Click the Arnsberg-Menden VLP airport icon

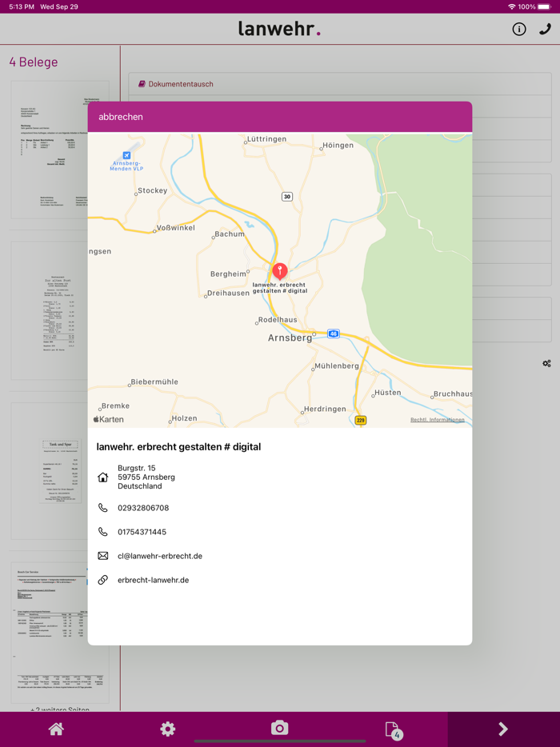tap(126, 155)
